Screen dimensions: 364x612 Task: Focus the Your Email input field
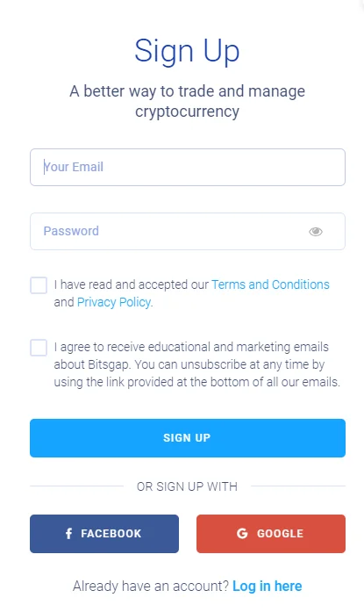(x=188, y=167)
